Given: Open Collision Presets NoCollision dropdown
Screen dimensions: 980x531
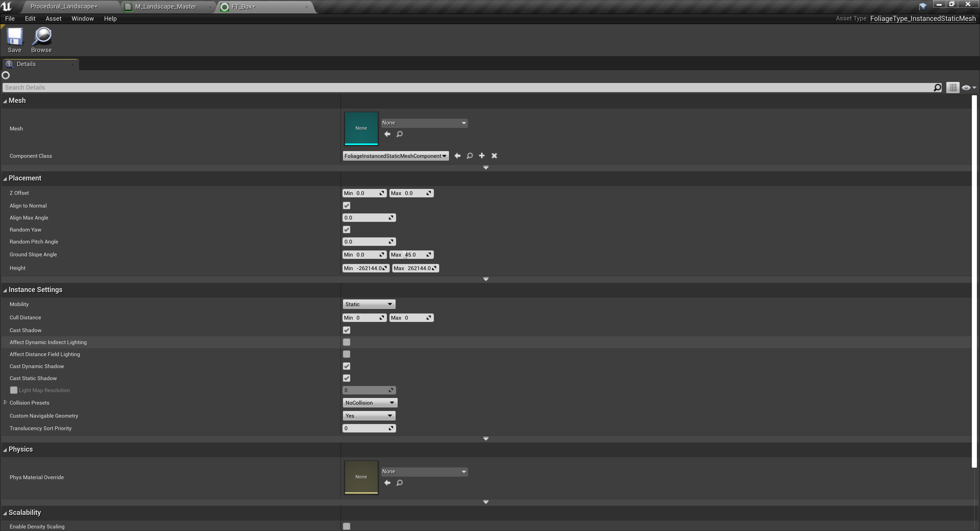Looking at the screenshot, I should pyautogui.click(x=370, y=403).
